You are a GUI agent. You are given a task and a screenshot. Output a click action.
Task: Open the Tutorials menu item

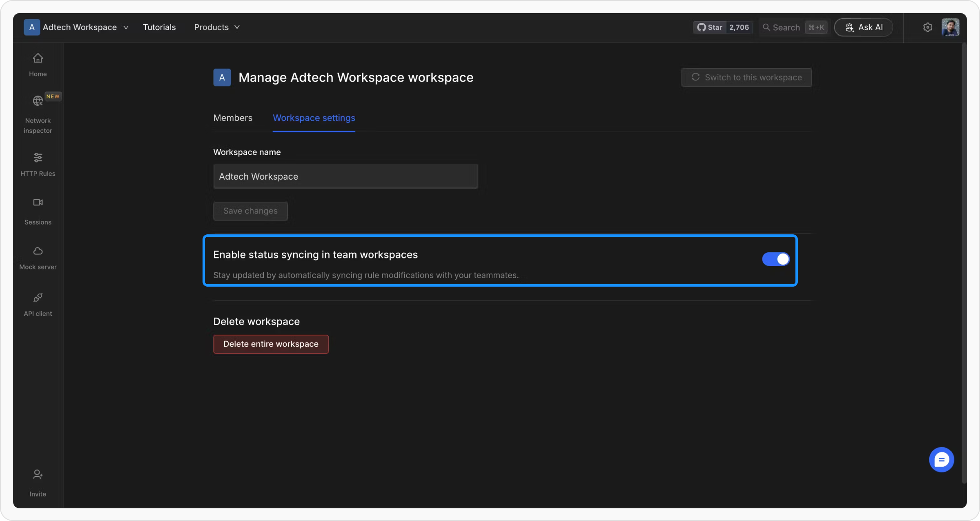(159, 27)
